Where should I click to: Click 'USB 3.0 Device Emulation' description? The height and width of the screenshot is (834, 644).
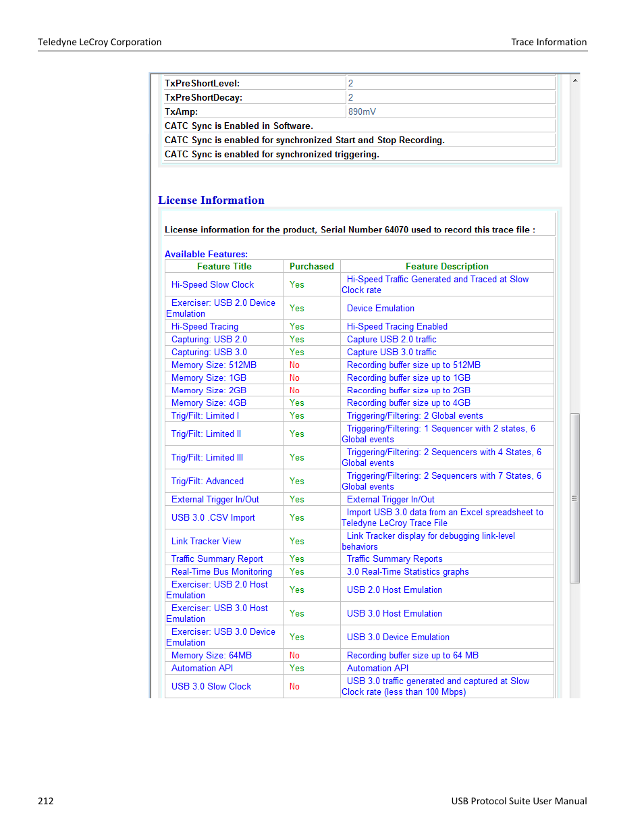398,637
